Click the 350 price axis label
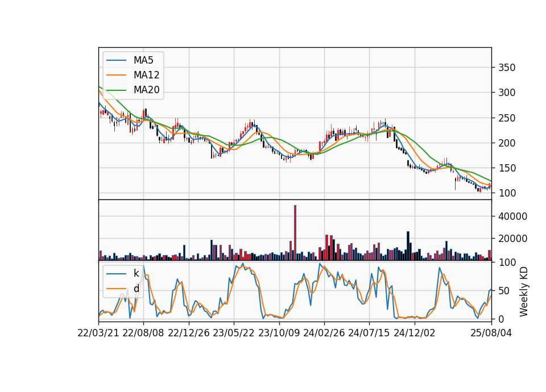 [x=507, y=68]
